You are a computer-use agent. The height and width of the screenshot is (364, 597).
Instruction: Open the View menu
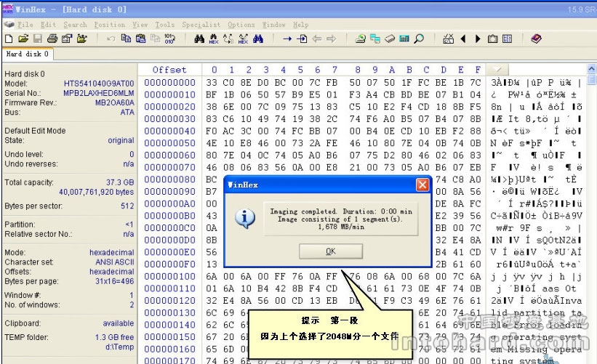pyautogui.click(x=140, y=25)
